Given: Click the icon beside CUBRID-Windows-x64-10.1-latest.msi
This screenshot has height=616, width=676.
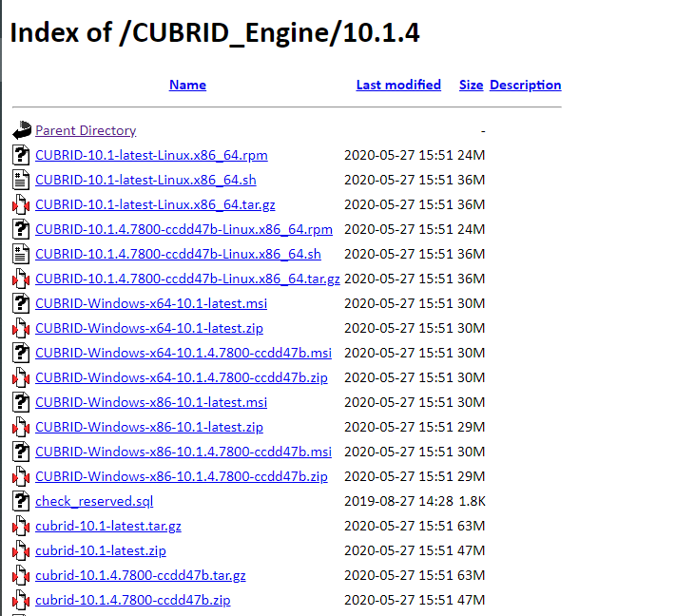Looking at the screenshot, I should [x=21, y=303].
